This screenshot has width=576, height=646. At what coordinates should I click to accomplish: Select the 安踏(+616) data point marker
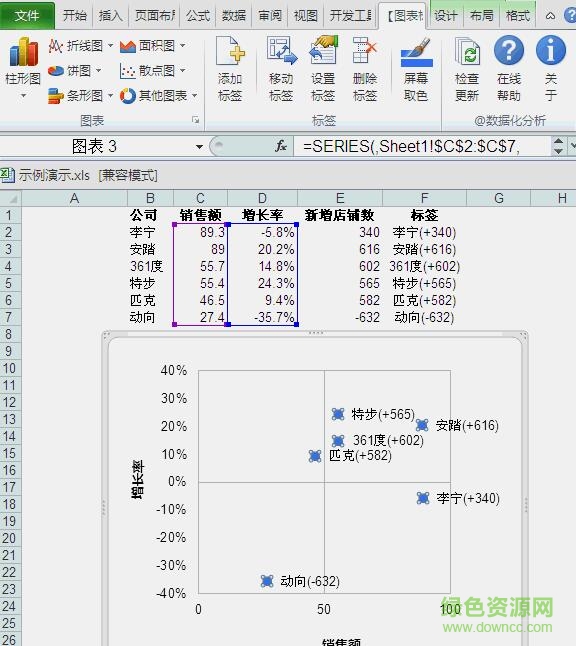tap(422, 425)
